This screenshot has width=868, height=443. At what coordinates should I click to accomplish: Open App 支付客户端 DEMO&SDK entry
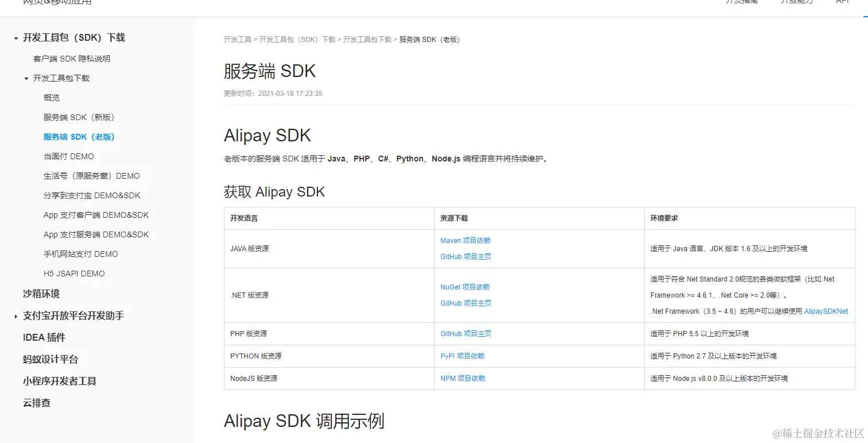pyautogui.click(x=96, y=215)
